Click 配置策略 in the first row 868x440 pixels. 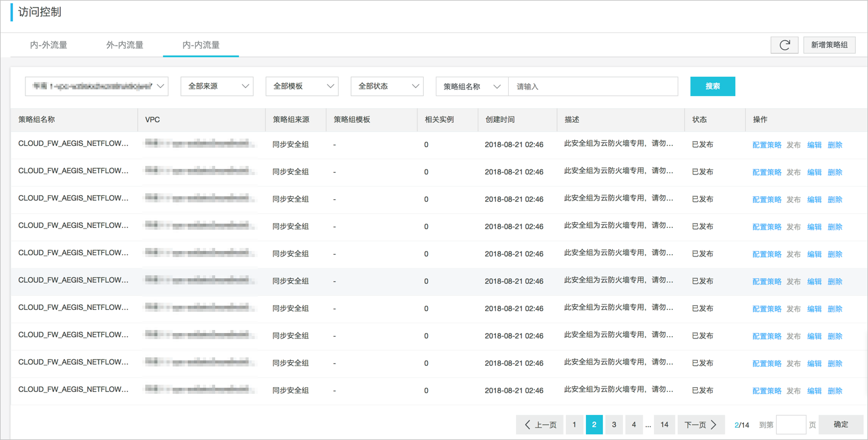tap(767, 145)
